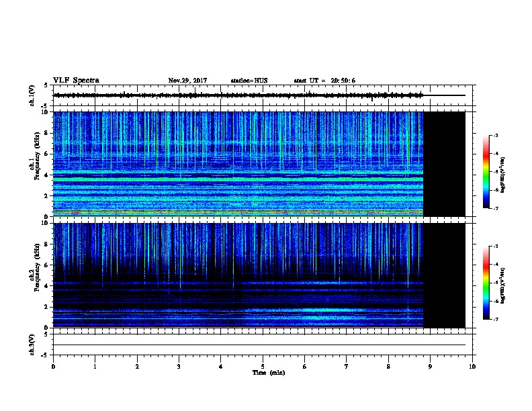Click time axis tick label "10"
The width and height of the screenshot is (532, 411).
(472, 366)
